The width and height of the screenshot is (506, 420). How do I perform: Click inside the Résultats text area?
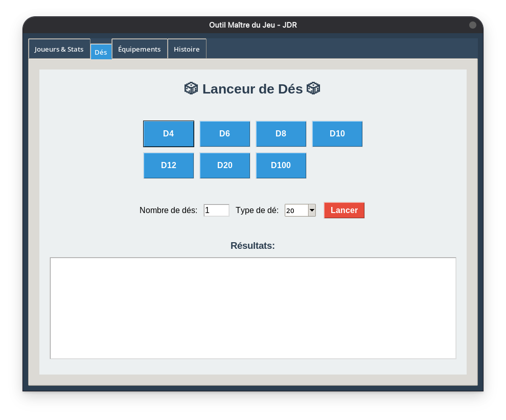253,308
